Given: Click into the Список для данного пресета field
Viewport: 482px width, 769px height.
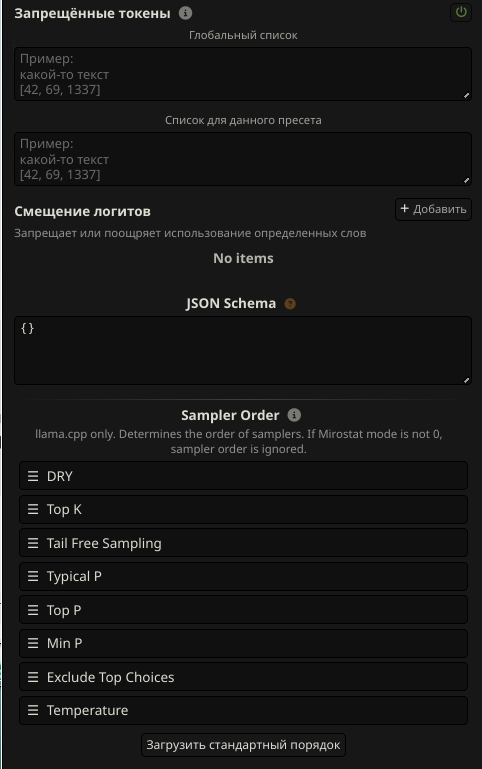Looking at the screenshot, I should pyautogui.click(x=243, y=159).
